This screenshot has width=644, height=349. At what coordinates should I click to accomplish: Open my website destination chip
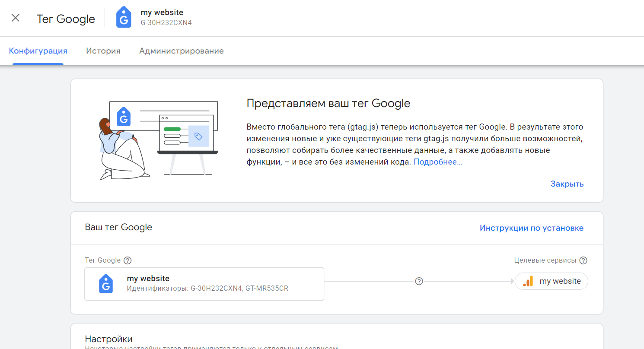pos(552,281)
